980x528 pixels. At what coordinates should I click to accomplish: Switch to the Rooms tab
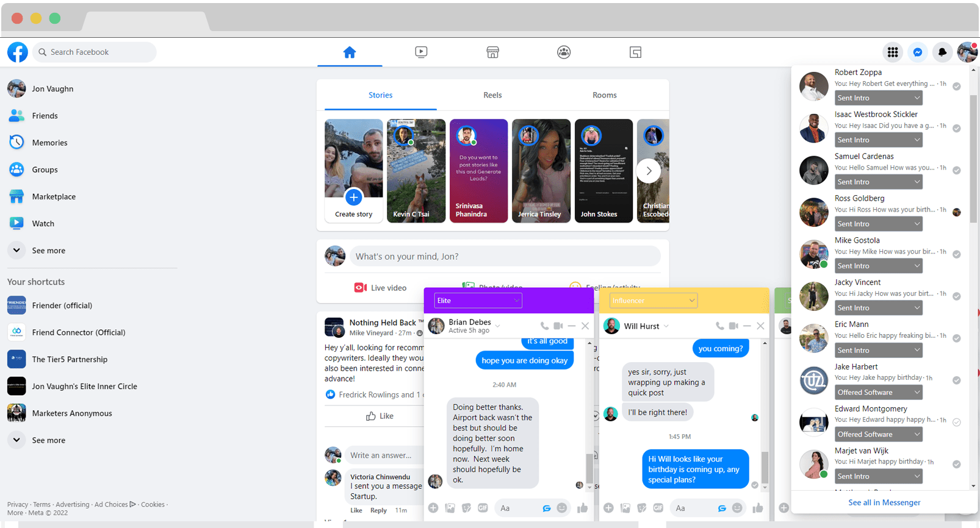(x=604, y=95)
